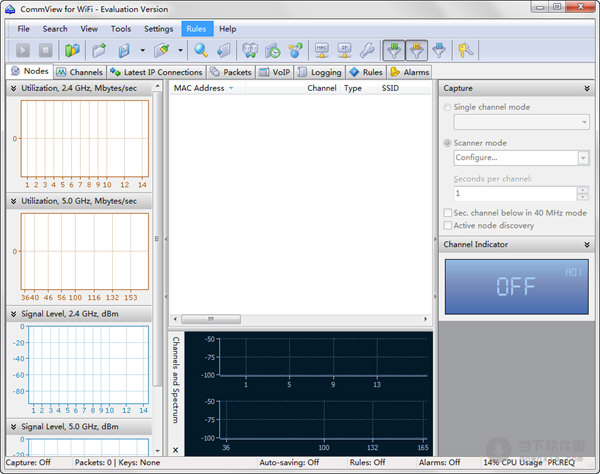Open the View menu

click(89, 29)
